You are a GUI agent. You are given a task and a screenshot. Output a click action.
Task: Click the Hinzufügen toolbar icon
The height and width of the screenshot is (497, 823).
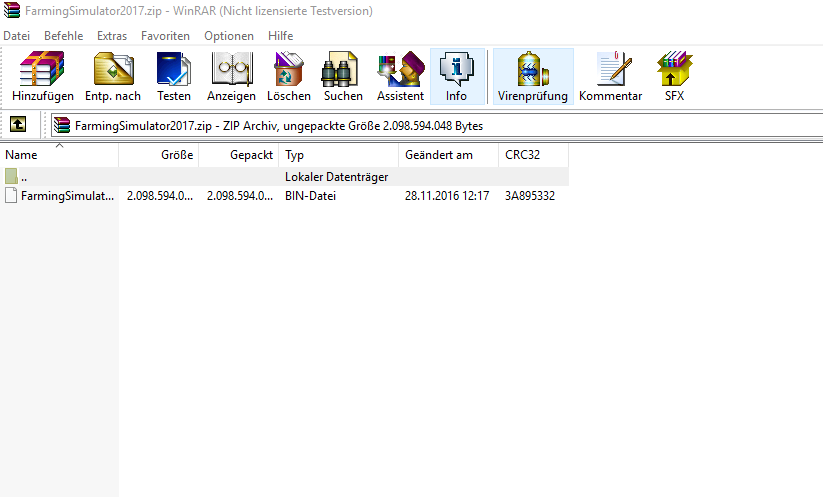coord(42,77)
